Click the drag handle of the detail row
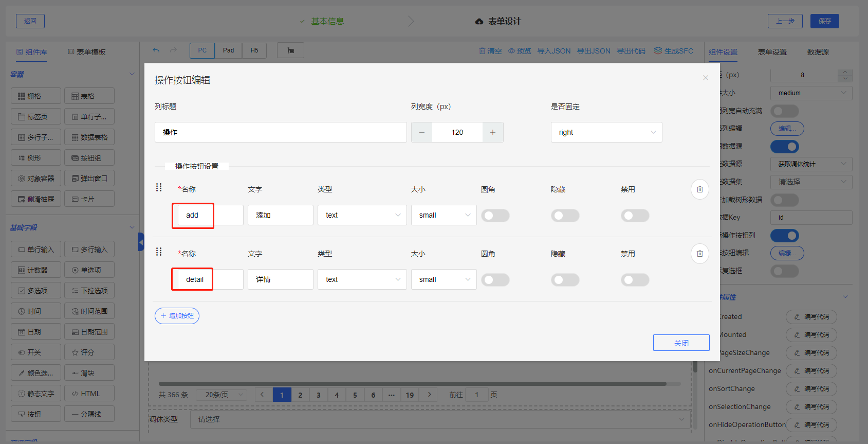868x444 pixels. click(x=159, y=252)
